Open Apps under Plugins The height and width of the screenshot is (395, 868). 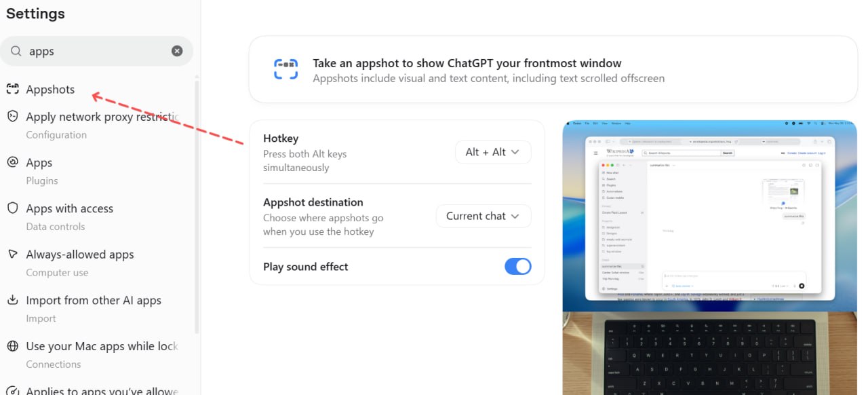tap(39, 163)
